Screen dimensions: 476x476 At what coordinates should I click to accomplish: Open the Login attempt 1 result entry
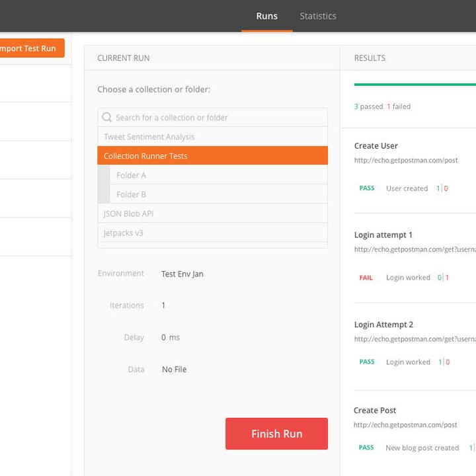383,235
